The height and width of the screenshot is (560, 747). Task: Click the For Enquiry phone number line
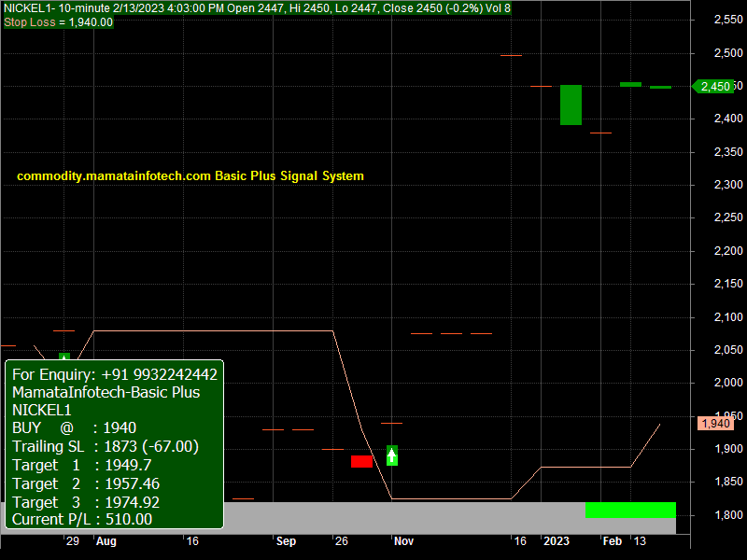115,374
